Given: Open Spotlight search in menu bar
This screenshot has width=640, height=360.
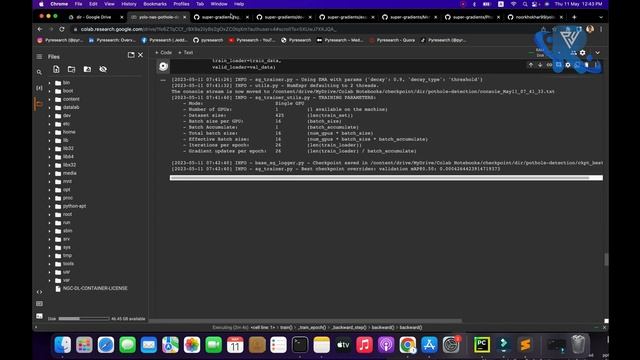Looking at the screenshot, I should click(524, 4).
